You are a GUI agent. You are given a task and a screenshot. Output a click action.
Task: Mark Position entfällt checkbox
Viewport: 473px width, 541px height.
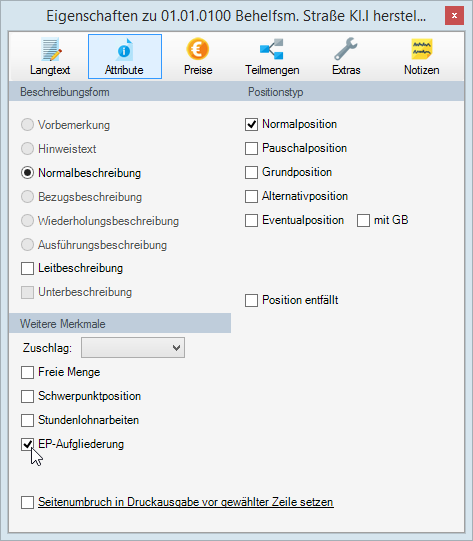[x=252, y=300]
